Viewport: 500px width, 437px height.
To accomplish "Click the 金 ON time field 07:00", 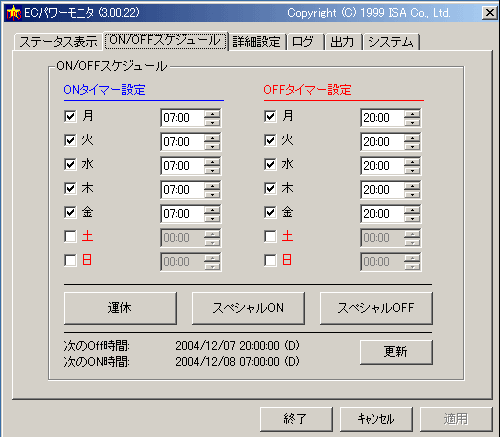I will [183, 214].
